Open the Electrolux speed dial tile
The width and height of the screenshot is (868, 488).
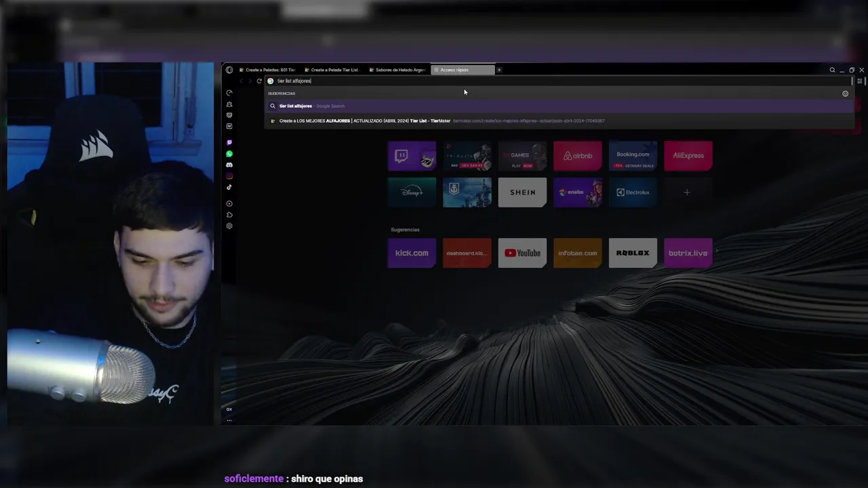coord(633,192)
